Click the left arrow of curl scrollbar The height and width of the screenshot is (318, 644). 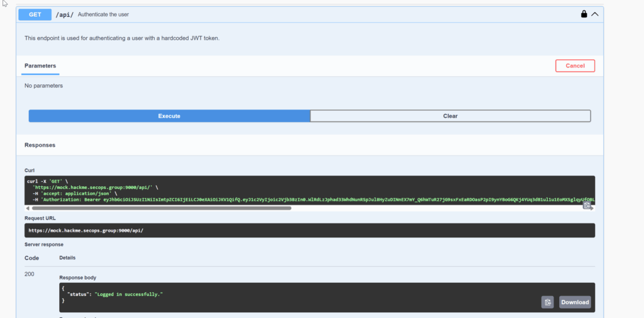click(28, 208)
